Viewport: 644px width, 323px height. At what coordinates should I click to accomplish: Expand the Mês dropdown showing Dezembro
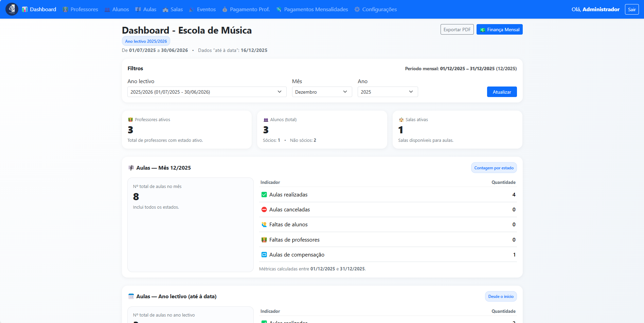coord(322,92)
